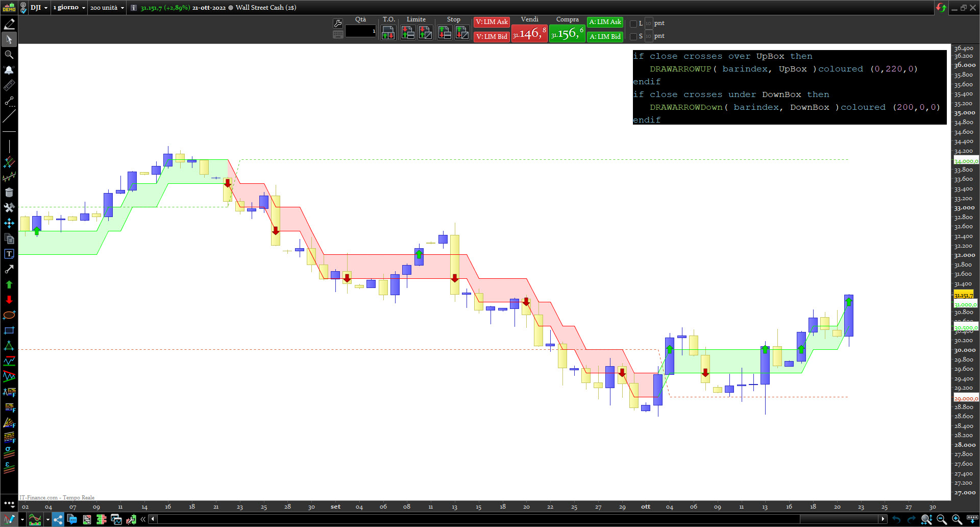This screenshot has width=980, height=527.
Task: Select the arrow cursor tool
Action: coord(9,39)
